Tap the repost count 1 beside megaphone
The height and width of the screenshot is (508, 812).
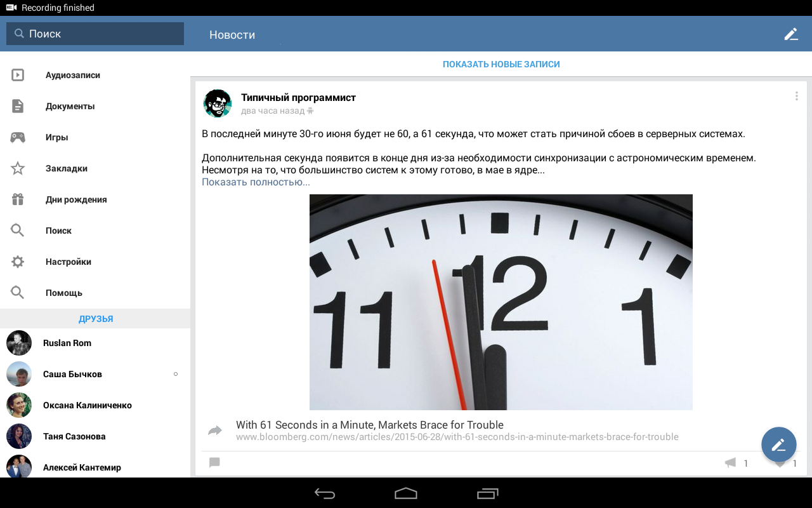pos(746,464)
